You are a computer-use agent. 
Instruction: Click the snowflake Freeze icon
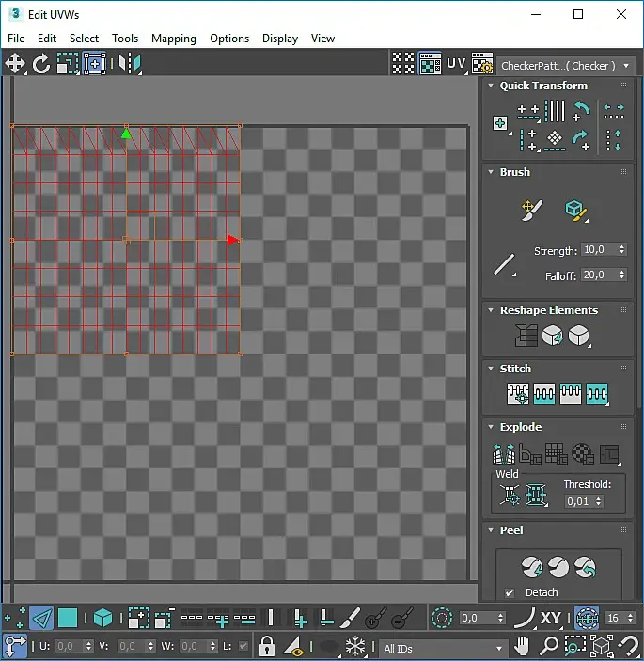(355, 647)
